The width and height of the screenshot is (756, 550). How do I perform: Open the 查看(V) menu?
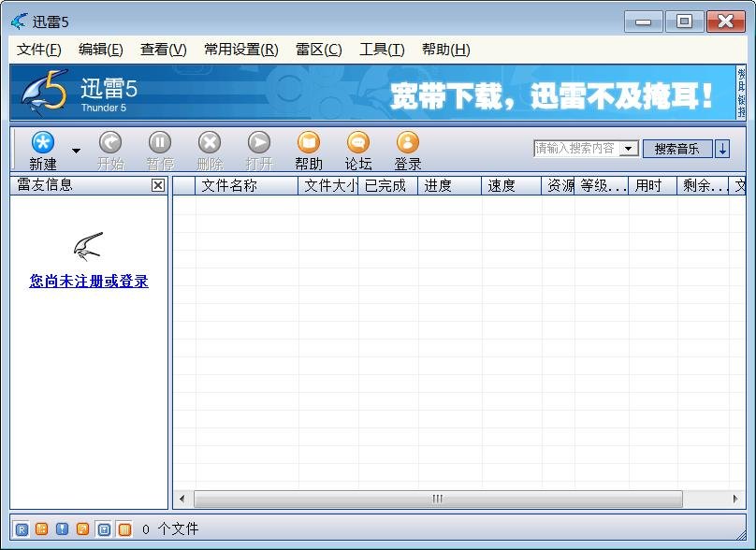pyautogui.click(x=164, y=50)
